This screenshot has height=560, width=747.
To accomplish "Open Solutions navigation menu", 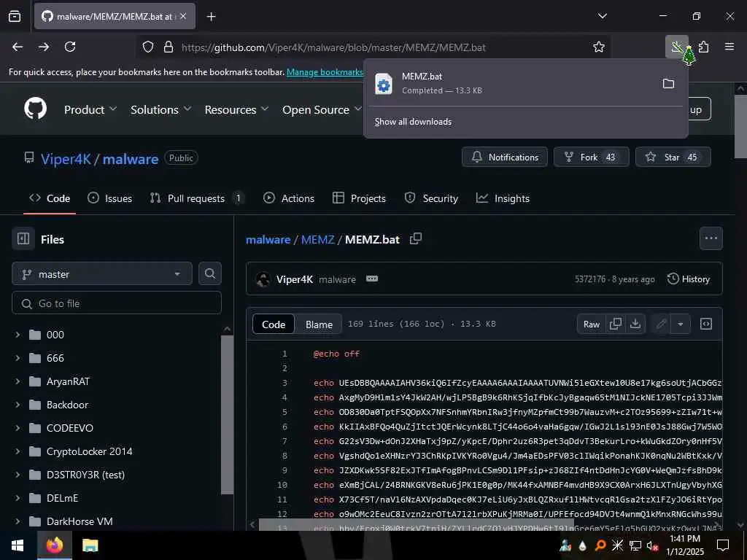I will (x=161, y=109).
